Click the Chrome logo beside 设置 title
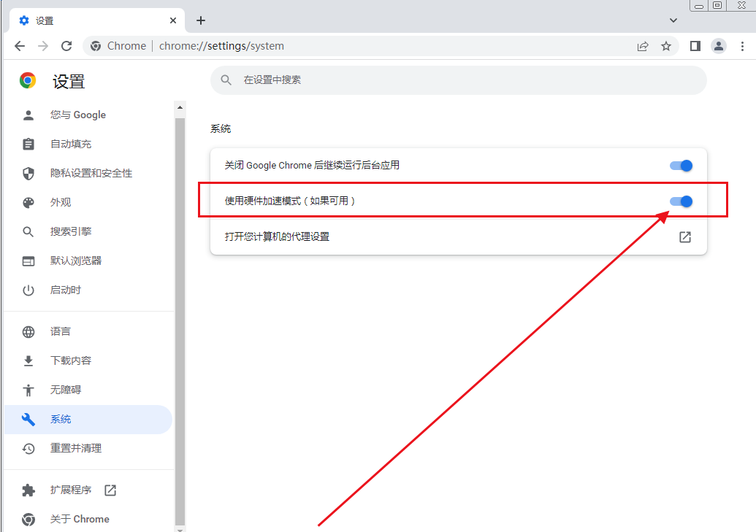 point(28,80)
